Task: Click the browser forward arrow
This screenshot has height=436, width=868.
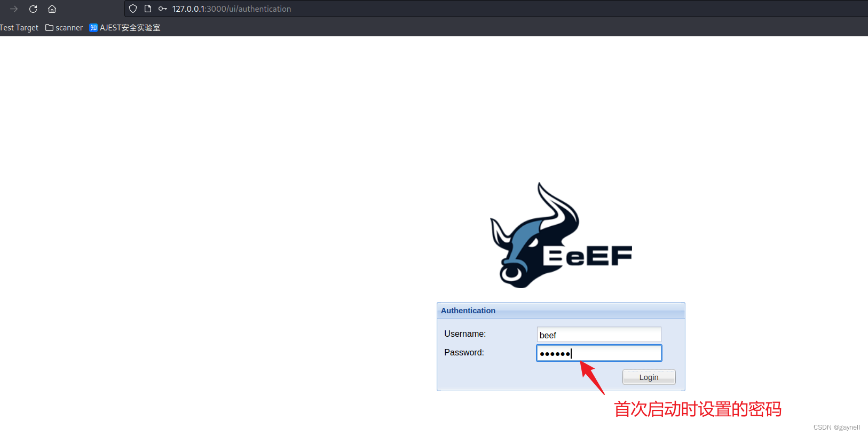Action: tap(14, 9)
